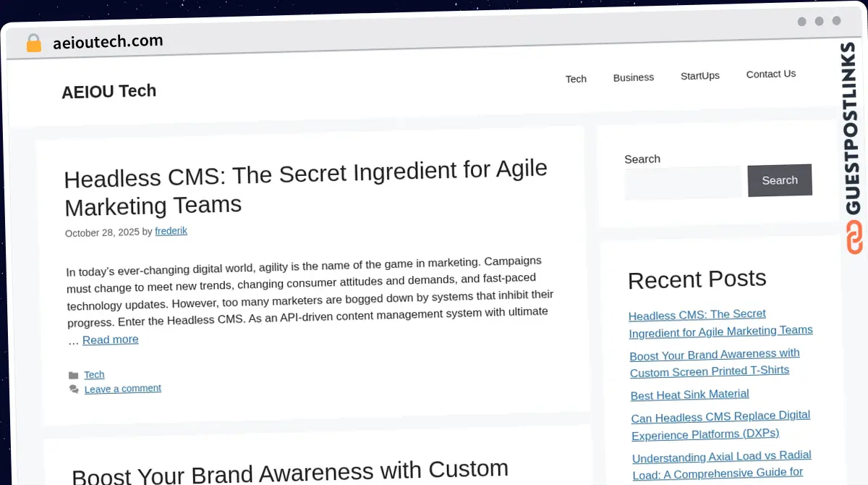
Task: Click the AEIOU Tech site title
Action: point(109,91)
